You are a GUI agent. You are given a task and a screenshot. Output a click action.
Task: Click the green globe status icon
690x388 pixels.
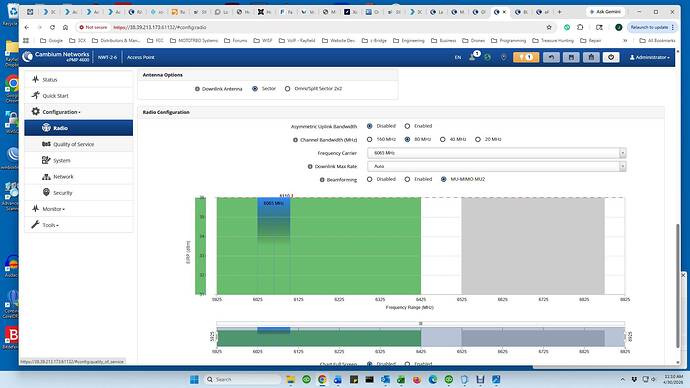point(488,57)
